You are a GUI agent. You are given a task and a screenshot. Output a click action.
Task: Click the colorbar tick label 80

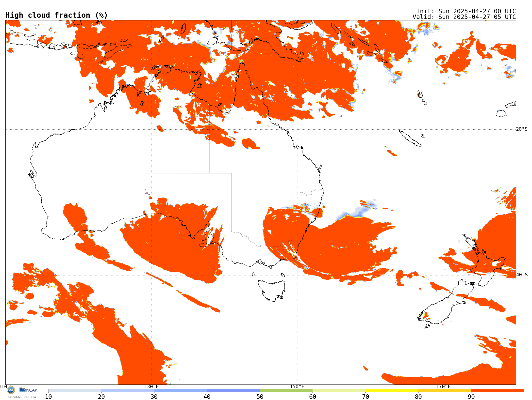(418, 397)
